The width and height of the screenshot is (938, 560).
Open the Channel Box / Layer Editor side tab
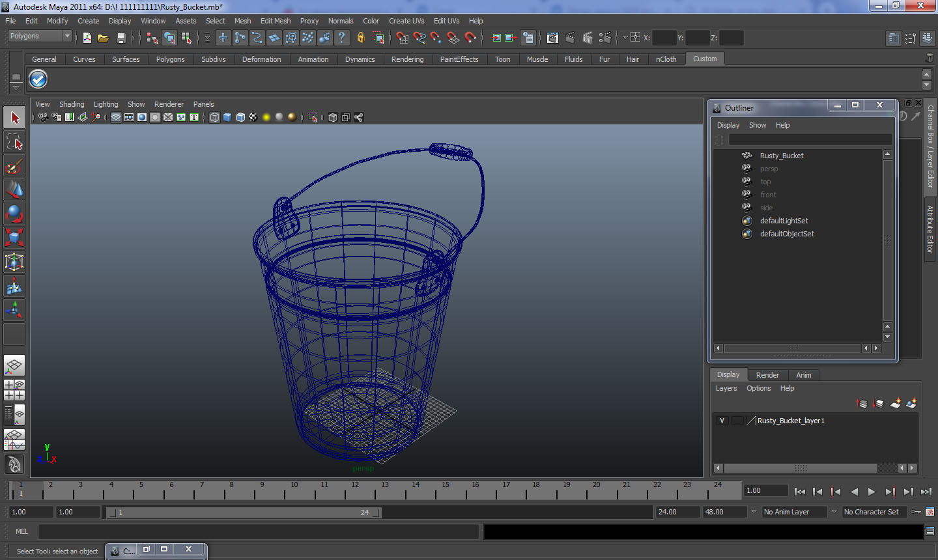click(x=931, y=147)
